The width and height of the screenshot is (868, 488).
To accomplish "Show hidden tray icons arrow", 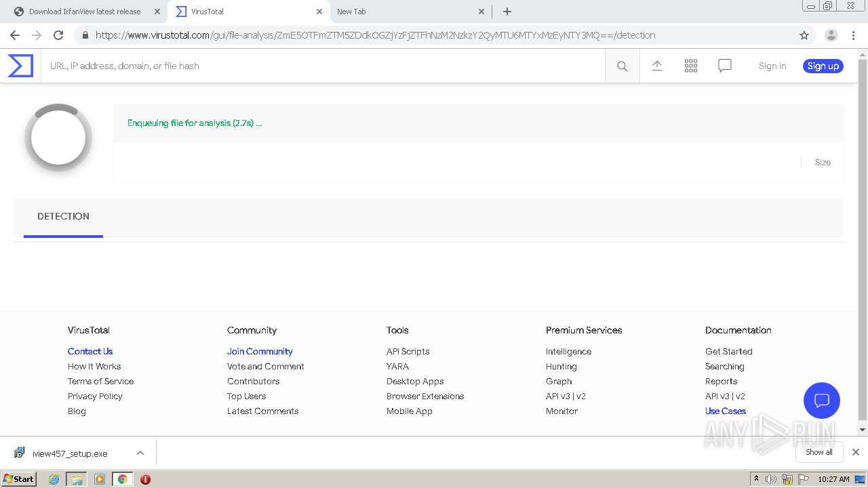I will 756,479.
